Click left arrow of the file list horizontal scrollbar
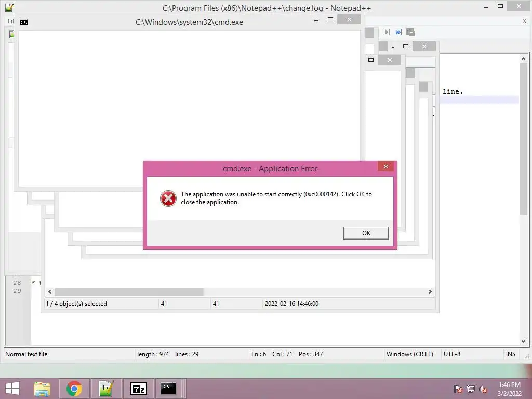Screen dimensions: 532x399 pyautogui.click(x=50, y=292)
